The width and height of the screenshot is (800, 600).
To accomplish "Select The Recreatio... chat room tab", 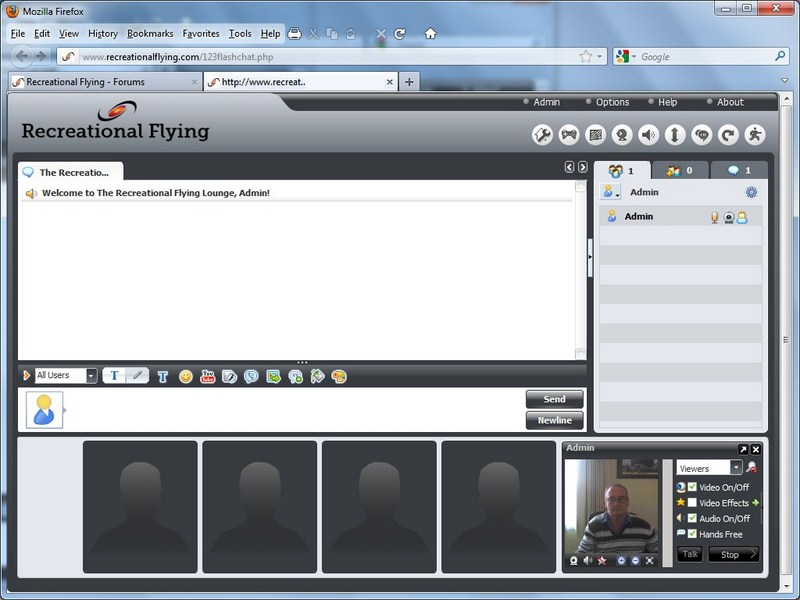I will [x=70, y=172].
